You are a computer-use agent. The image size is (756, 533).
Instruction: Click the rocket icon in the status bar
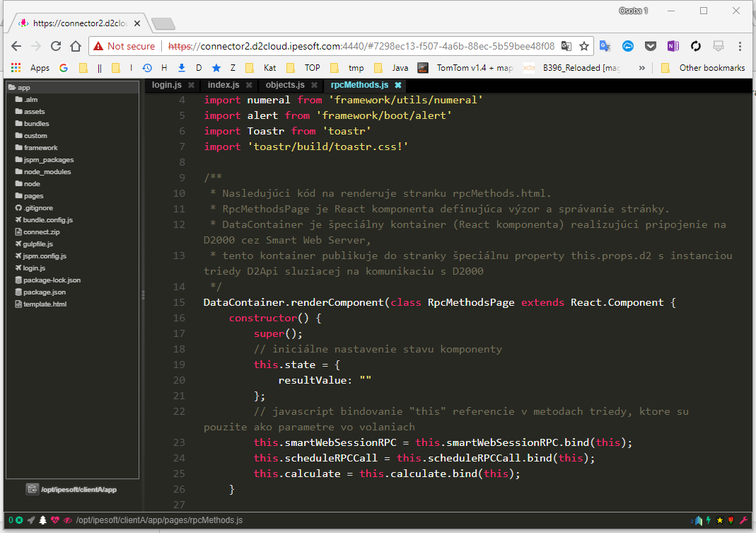pos(31,520)
